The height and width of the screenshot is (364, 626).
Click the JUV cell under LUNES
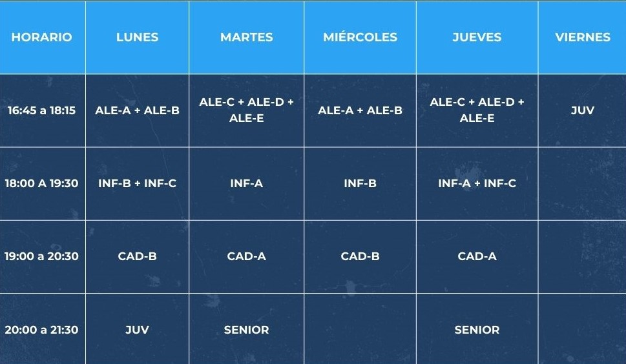click(138, 329)
